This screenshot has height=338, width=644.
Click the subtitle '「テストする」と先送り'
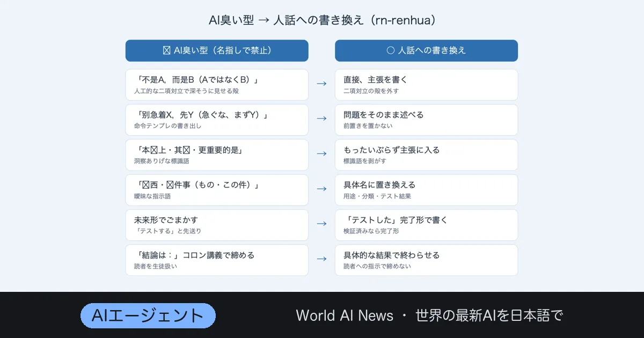coord(167,231)
